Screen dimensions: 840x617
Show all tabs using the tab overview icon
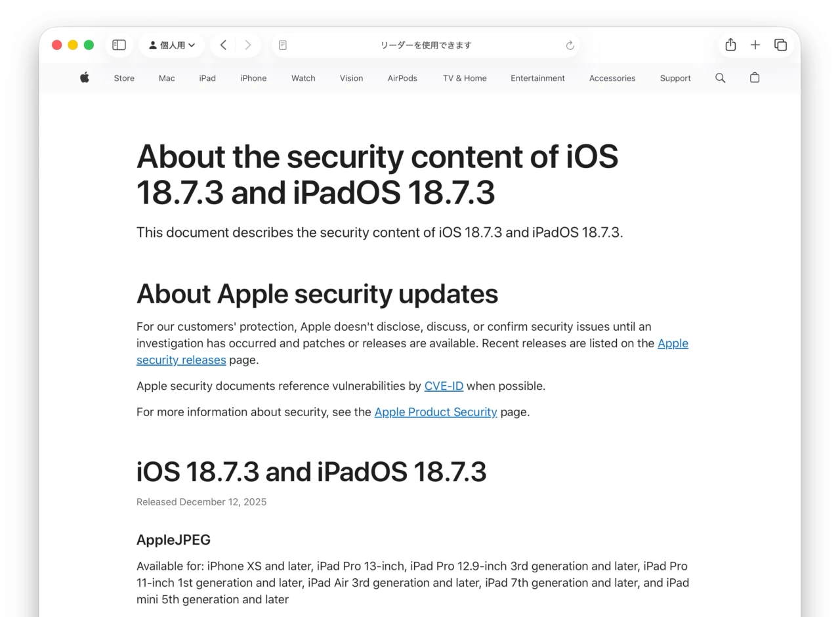(780, 45)
